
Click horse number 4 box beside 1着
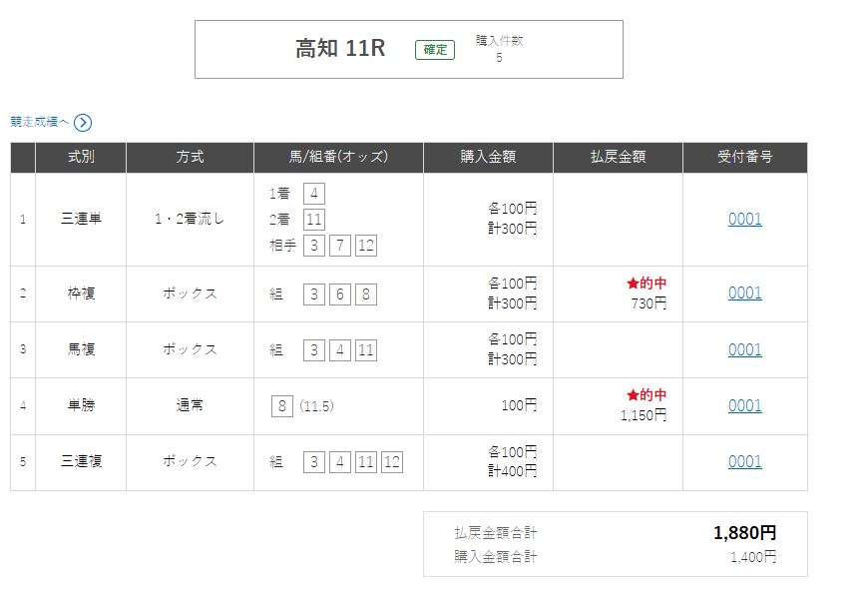[x=315, y=194]
